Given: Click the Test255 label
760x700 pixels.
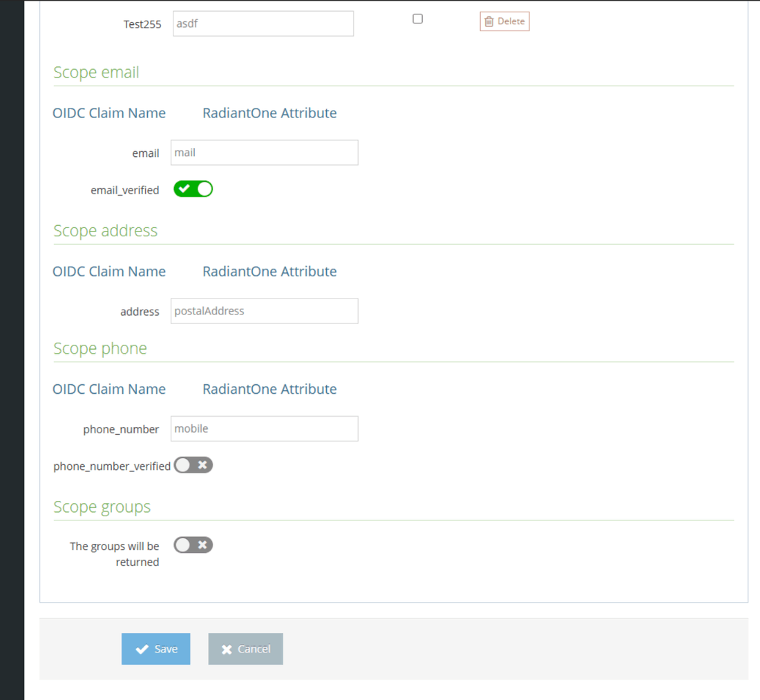Looking at the screenshot, I should tap(142, 24).
